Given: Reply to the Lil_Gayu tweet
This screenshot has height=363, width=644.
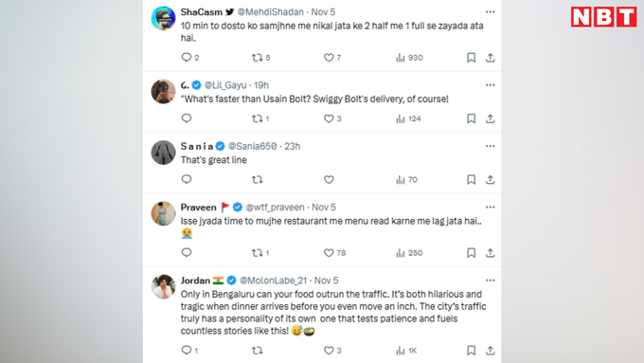Looking at the screenshot, I should click(187, 118).
